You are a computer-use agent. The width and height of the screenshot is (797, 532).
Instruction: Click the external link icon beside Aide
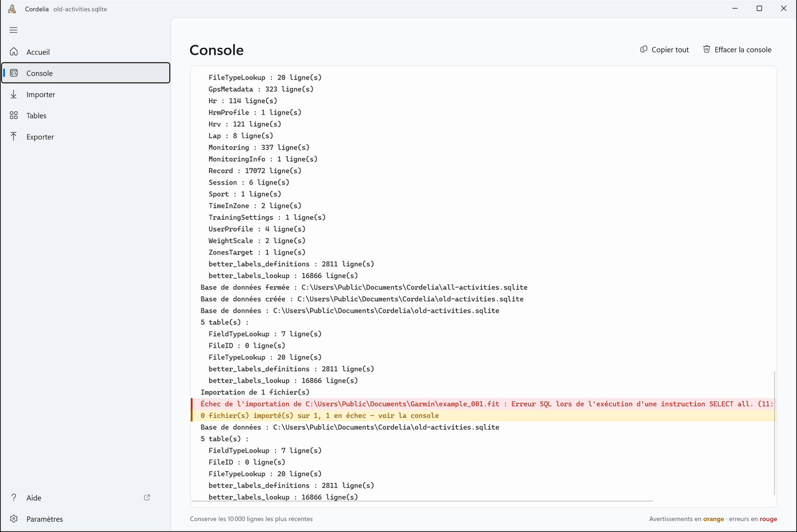147,498
